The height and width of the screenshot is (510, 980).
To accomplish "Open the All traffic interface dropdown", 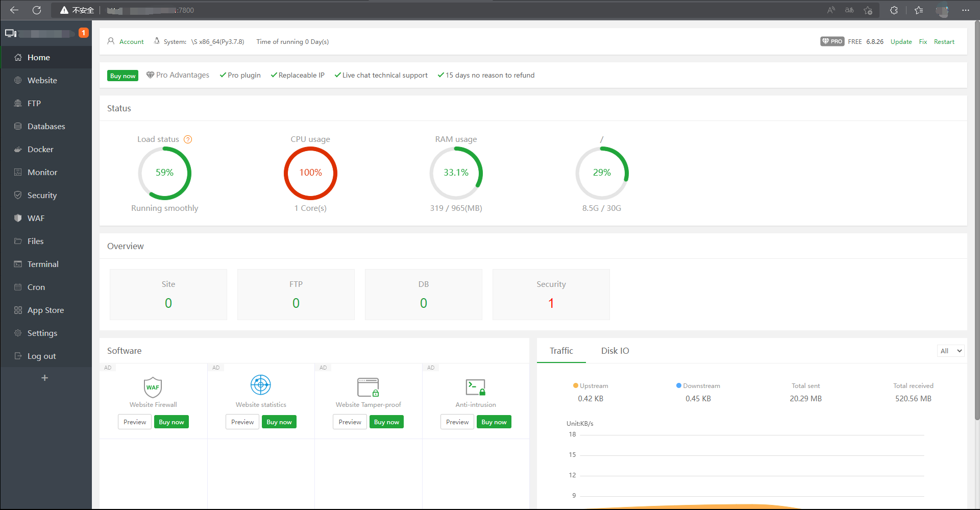I will (951, 351).
